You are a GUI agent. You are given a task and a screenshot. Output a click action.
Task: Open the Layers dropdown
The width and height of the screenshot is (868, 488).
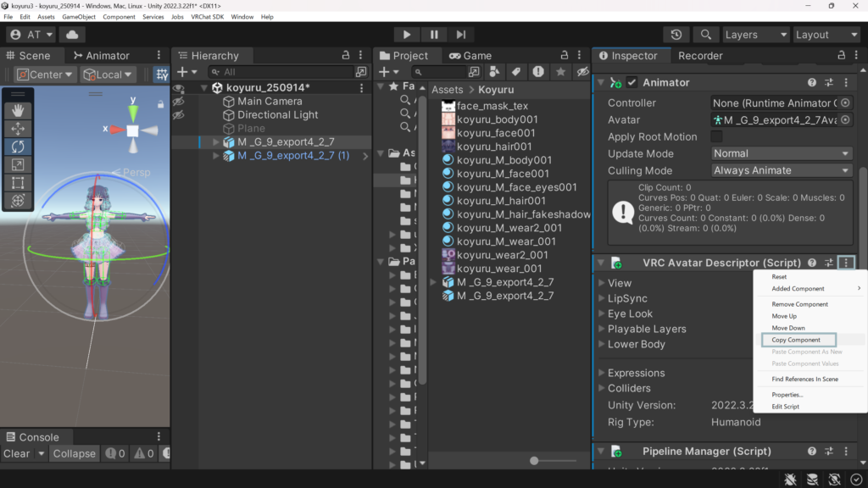(755, 34)
